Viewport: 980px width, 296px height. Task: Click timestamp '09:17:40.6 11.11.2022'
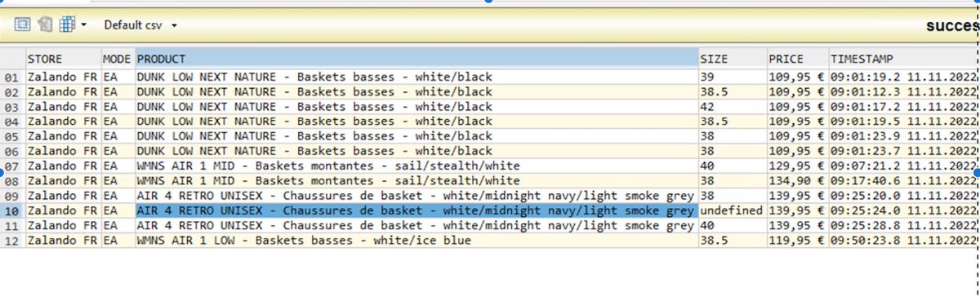(x=904, y=181)
